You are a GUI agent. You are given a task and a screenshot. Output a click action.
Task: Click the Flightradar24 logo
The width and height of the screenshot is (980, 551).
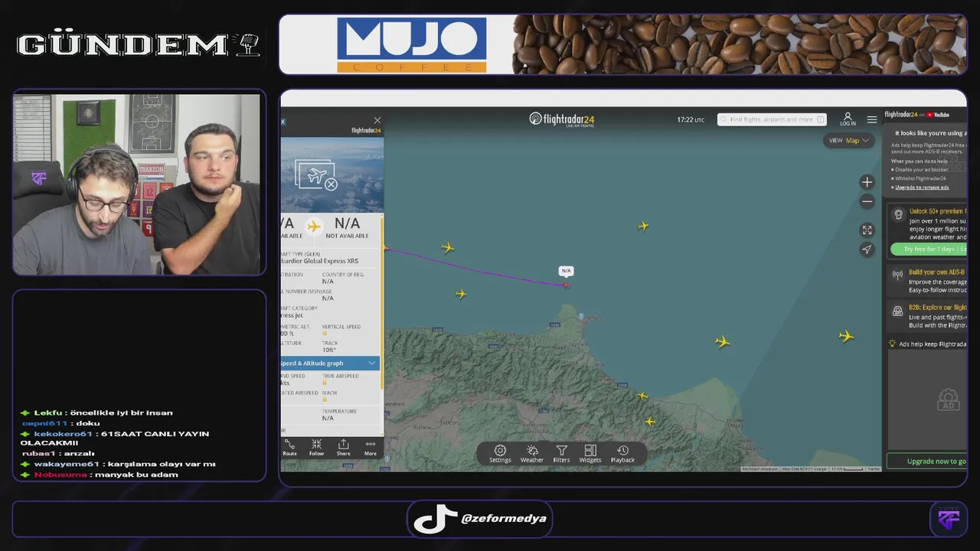[561, 119]
